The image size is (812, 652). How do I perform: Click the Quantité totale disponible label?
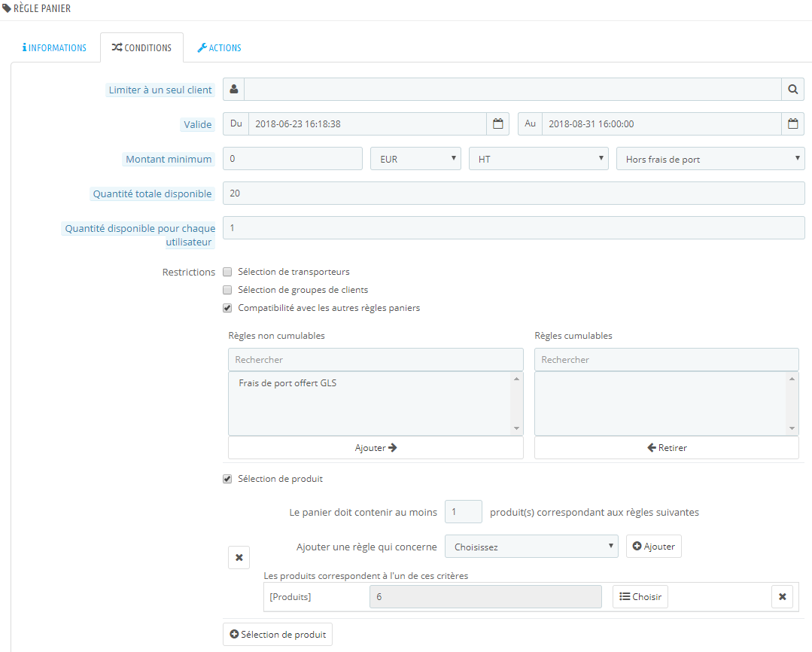[x=152, y=193]
